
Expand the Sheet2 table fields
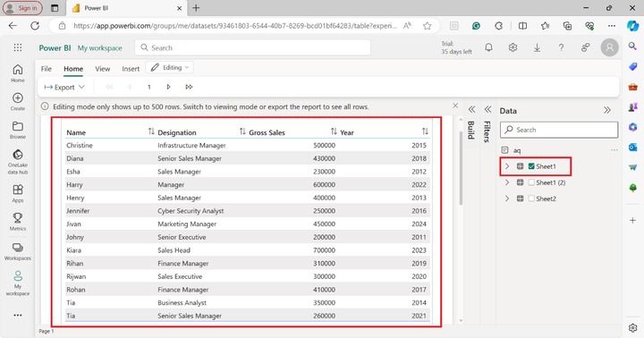(x=507, y=199)
